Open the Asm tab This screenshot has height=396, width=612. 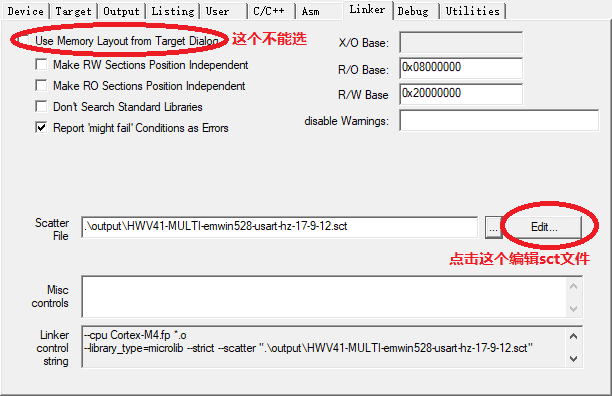click(319, 11)
